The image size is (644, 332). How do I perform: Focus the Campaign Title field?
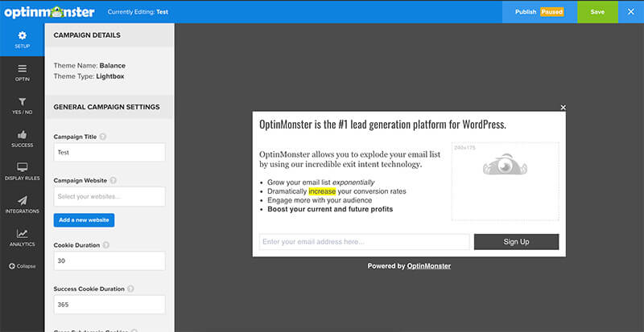tap(109, 152)
